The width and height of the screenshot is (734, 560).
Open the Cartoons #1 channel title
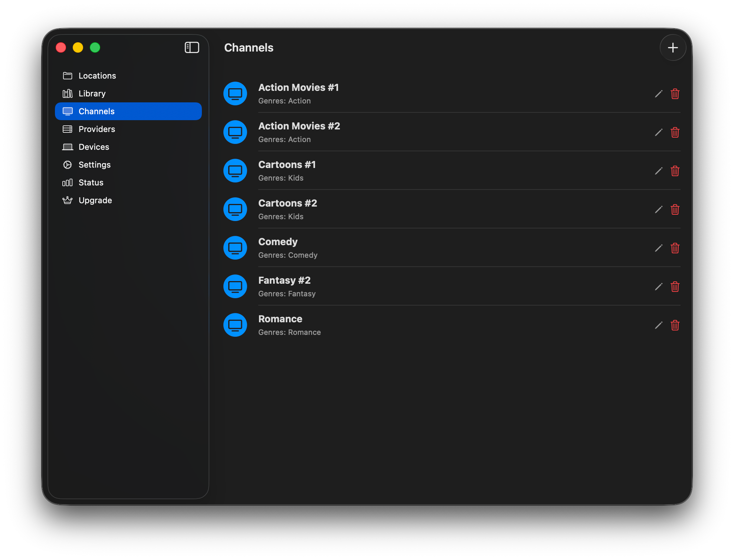[x=287, y=165]
